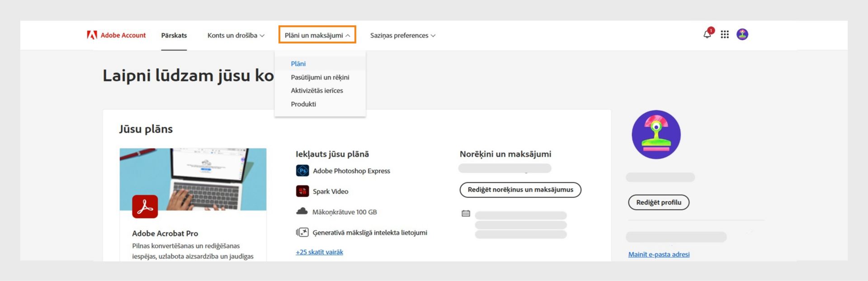868x281 pixels.
Task: Click the Adobe Photoshop Express icon
Action: coord(302,171)
